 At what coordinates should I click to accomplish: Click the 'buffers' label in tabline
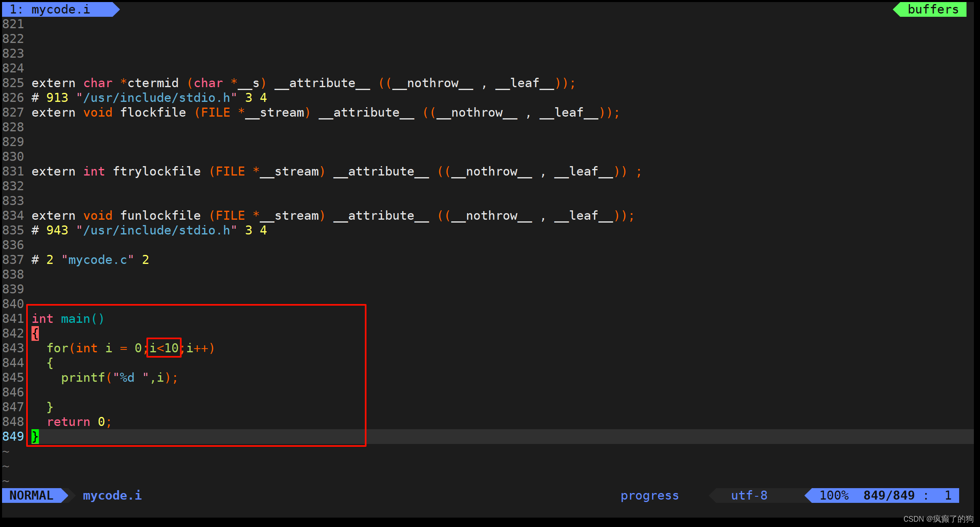[933, 9]
